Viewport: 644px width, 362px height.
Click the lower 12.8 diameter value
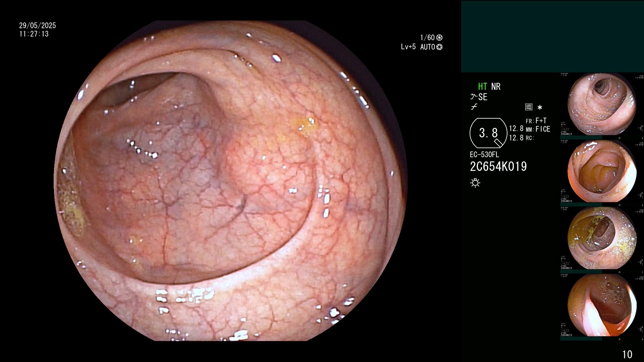(x=516, y=138)
